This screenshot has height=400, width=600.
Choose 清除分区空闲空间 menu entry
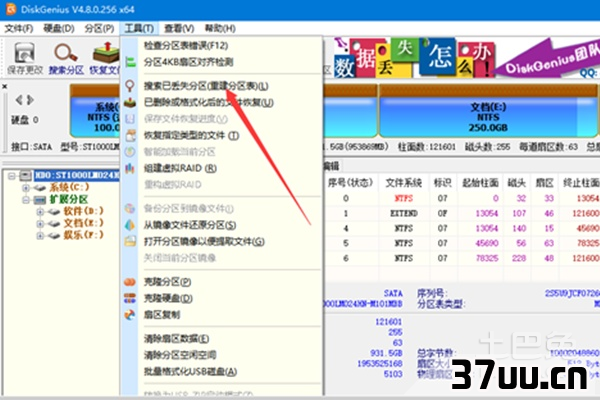click(180, 355)
